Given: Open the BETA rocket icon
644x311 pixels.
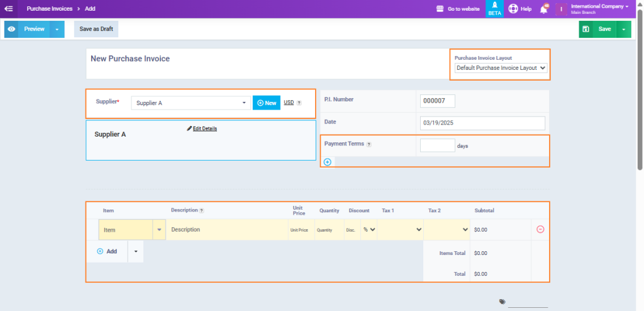Looking at the screenshot, I should tap(494, 6).
